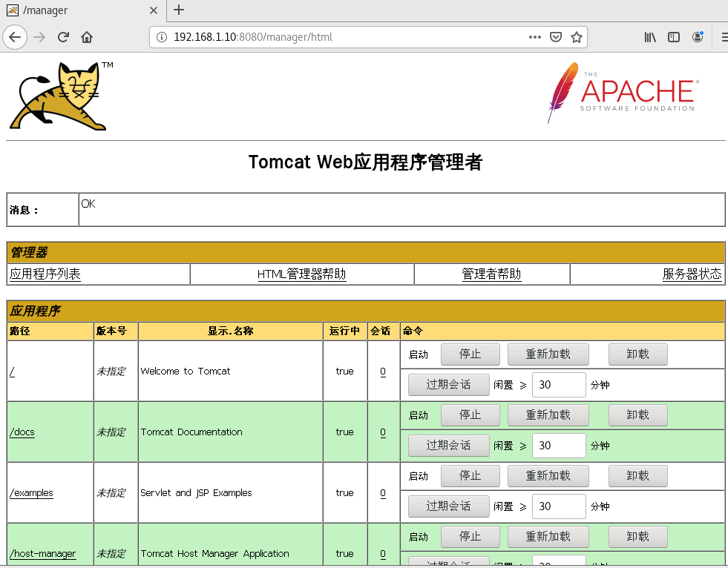The width and height of the screenshot is (728, 568).
Task: Click 卸载 button for root / application
Action: (x=638, y=354)
